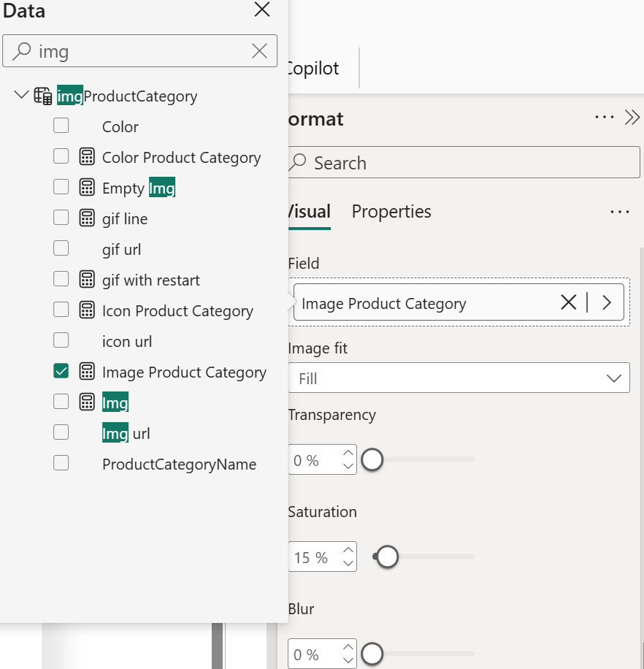Collapse the imgProductCategory table tree

click(21, 94)
